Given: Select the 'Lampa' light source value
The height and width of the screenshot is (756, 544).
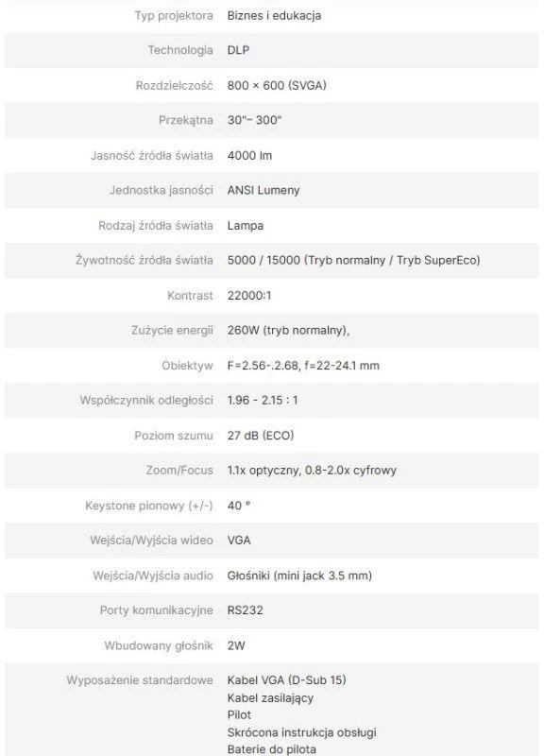Looking at the screenshot, I should click(246, 225).
